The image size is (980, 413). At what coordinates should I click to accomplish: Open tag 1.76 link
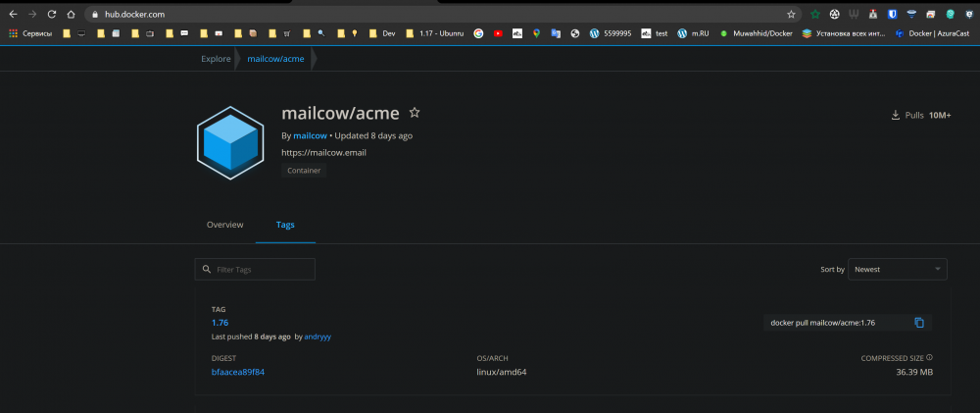220,323
